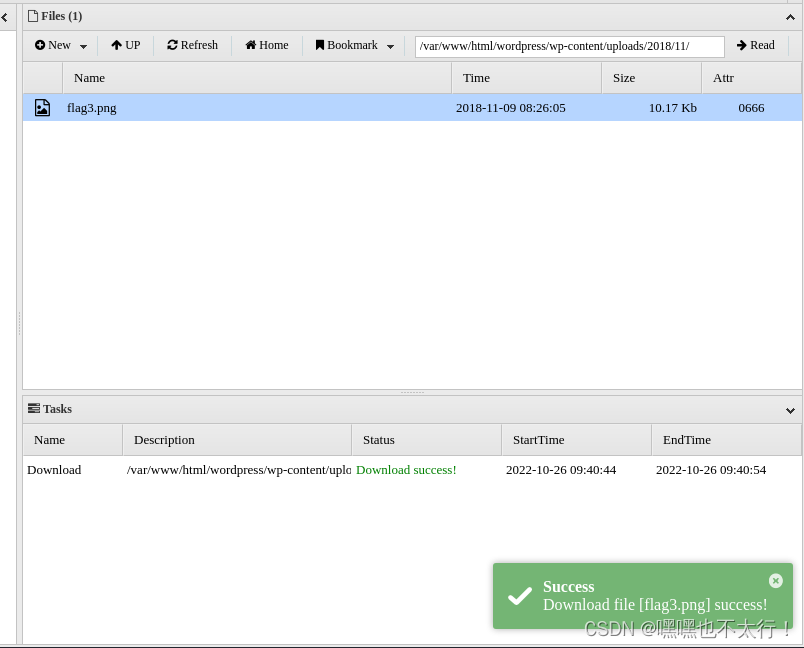Click the StartTime column header
Image resolution: width=804 pixels, height=648 pixels.
click(577, 440)
